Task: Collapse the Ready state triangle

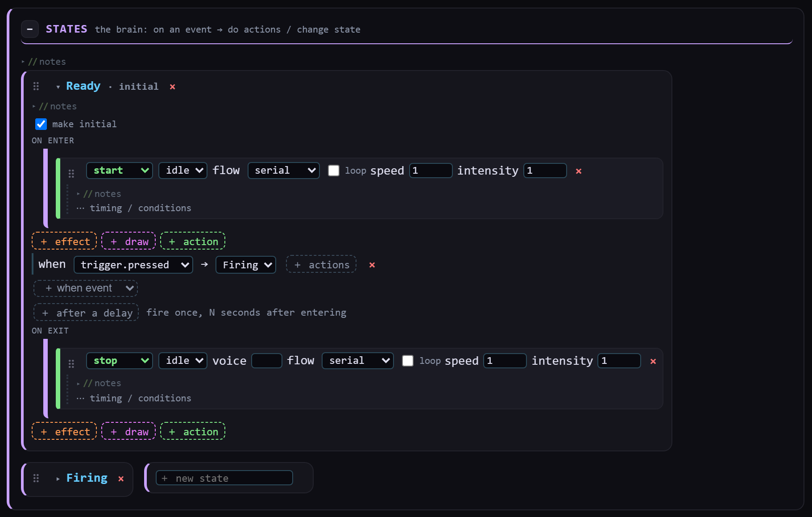Action: [58, 87]
